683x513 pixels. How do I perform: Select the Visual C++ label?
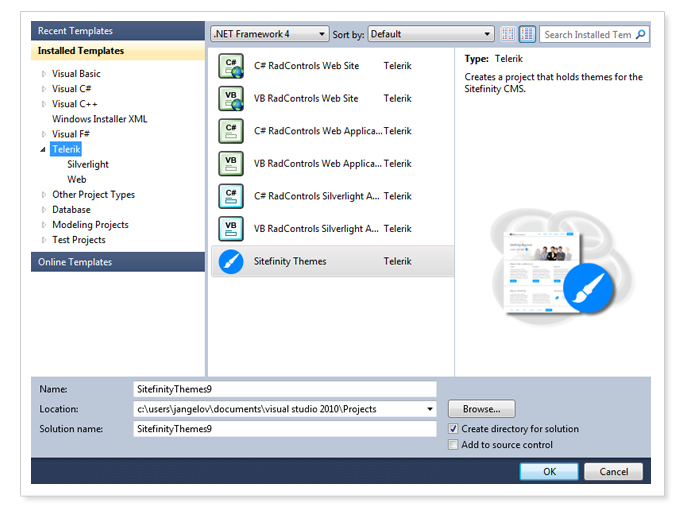tap(74, 104)
